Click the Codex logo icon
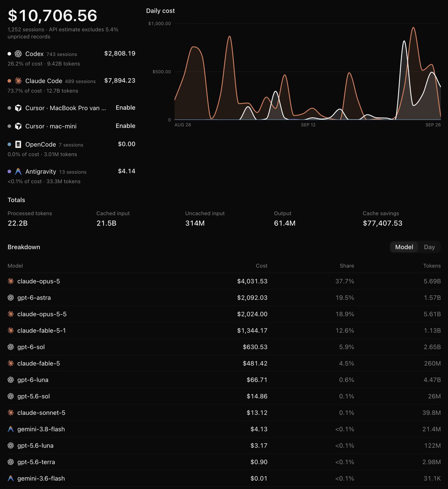The width and height of the screenshot is (448, 489). tap(18, 54)
